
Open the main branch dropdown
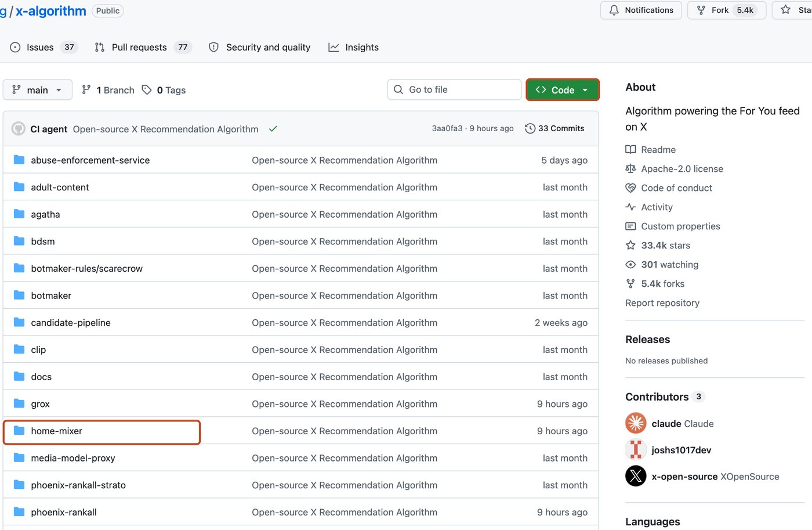(x=38, y=90)
